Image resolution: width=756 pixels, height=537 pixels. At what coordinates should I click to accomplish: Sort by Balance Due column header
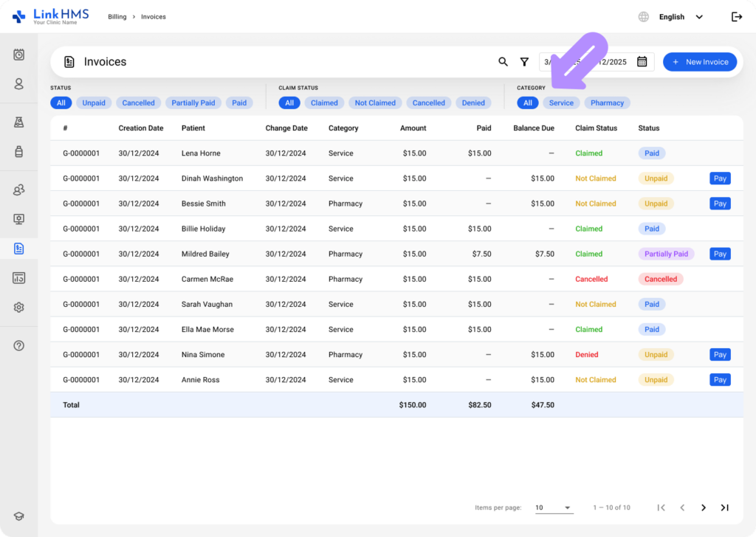[534, 128]
